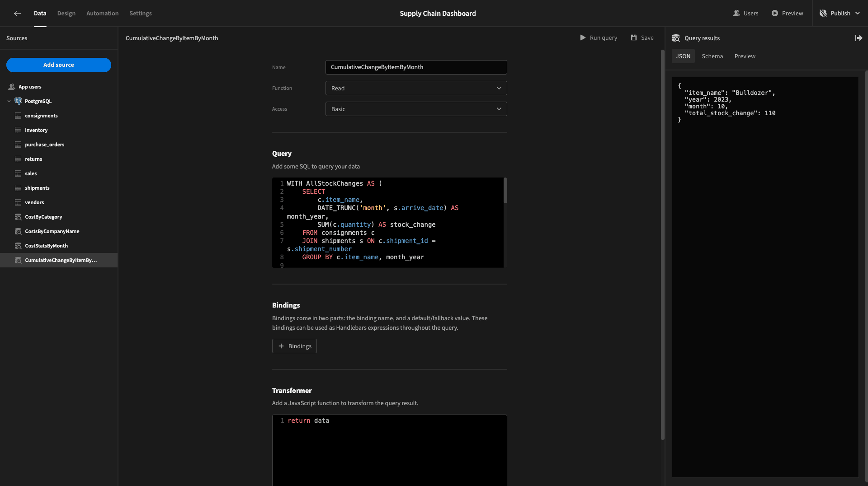
Task: Open the Function dropdown showing Read
Action: [x=416, y=88]
